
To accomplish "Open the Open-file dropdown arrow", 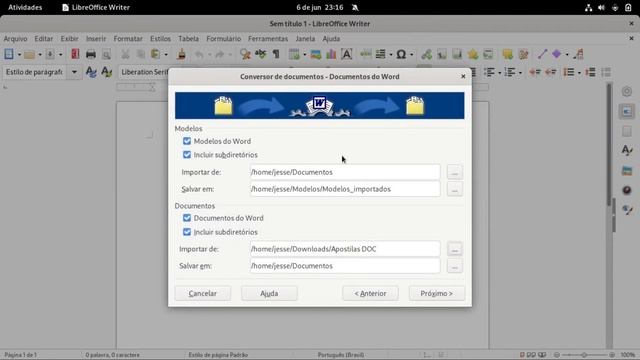I will 40,54.
